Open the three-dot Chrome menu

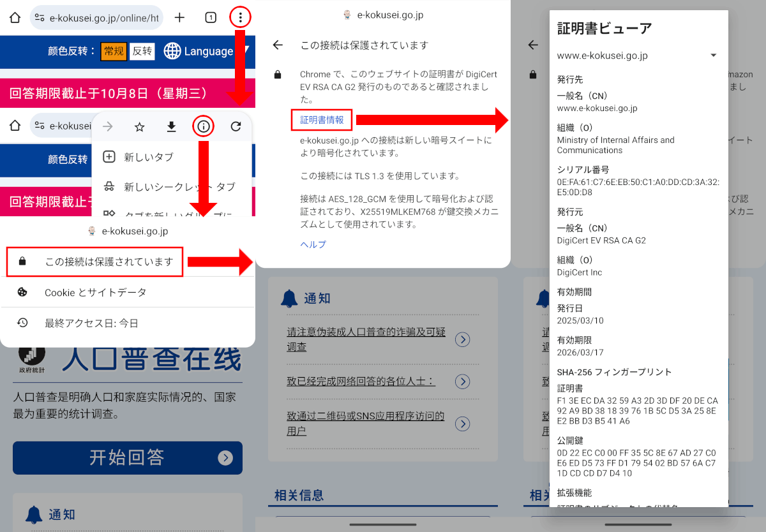(x=240, y=18)
